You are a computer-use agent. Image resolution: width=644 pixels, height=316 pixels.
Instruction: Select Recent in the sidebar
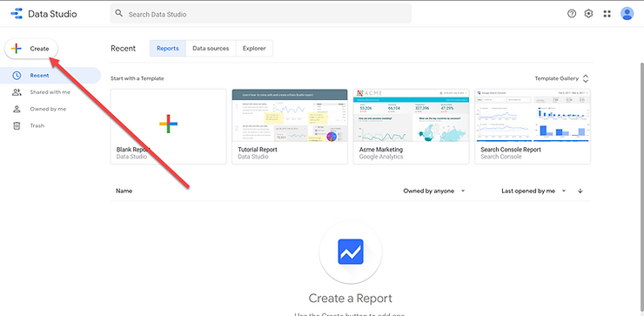pyautogui.click(x=50, y=76)
